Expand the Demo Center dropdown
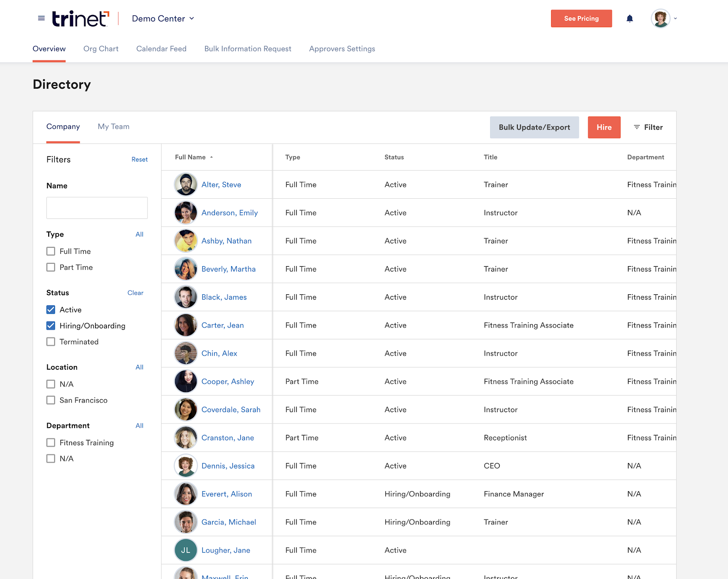This screenshot has height=579, width=728. click(x=163, y=19)
